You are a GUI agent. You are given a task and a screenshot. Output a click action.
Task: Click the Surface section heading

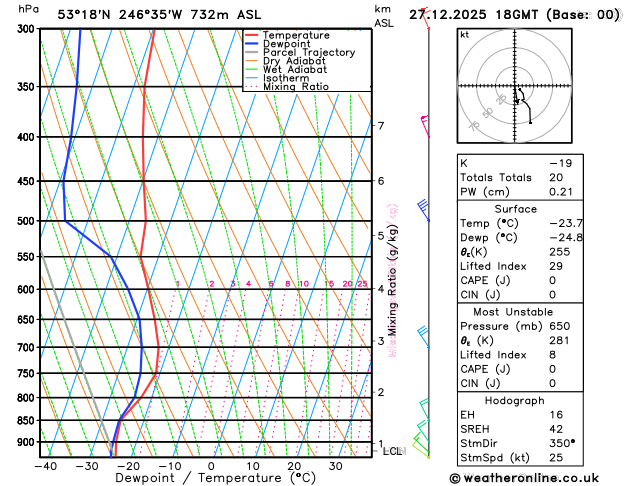[x=515, y=209]
